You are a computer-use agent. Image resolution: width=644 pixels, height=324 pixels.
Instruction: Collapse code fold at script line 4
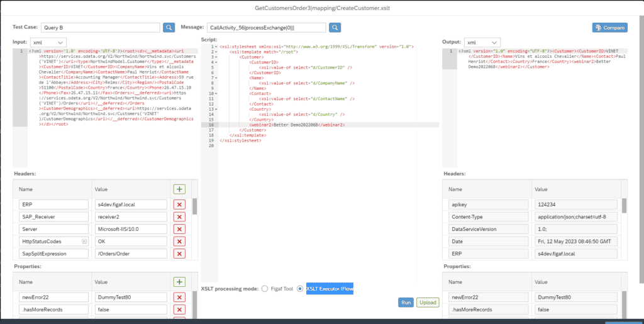215,62
